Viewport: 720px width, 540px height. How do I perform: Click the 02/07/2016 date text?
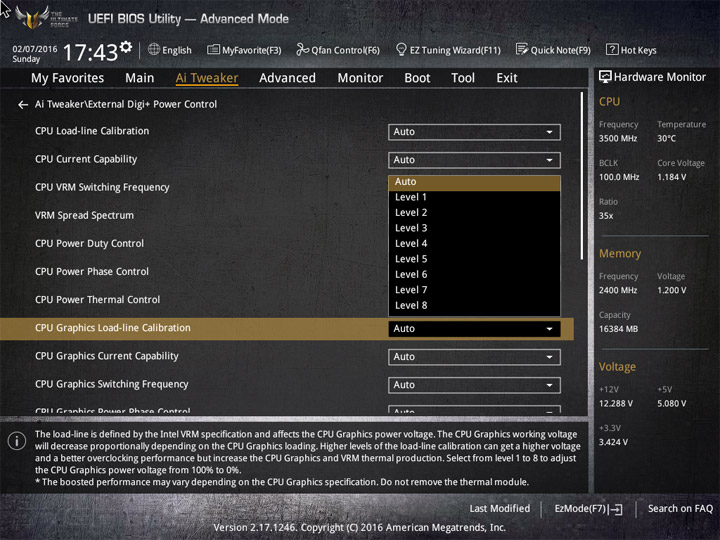(x=34, y=49)
